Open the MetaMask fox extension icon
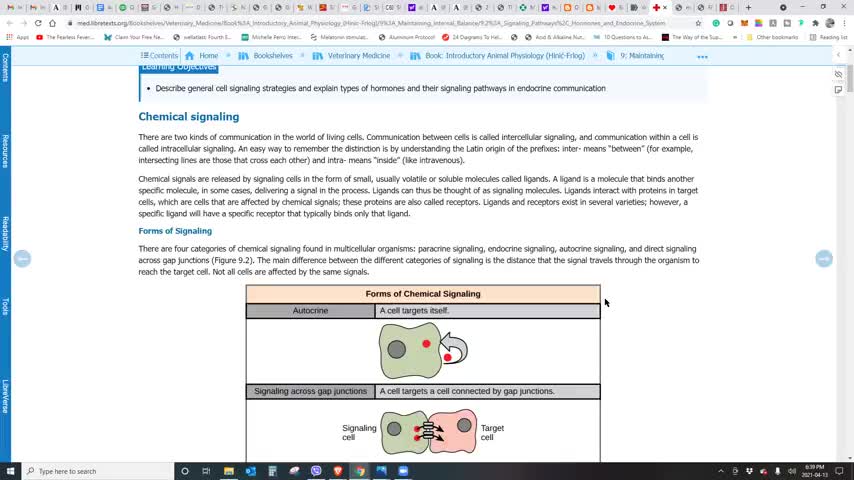This screenshot has width=854, height=480. pyautogui.click(x=745, y=23)
